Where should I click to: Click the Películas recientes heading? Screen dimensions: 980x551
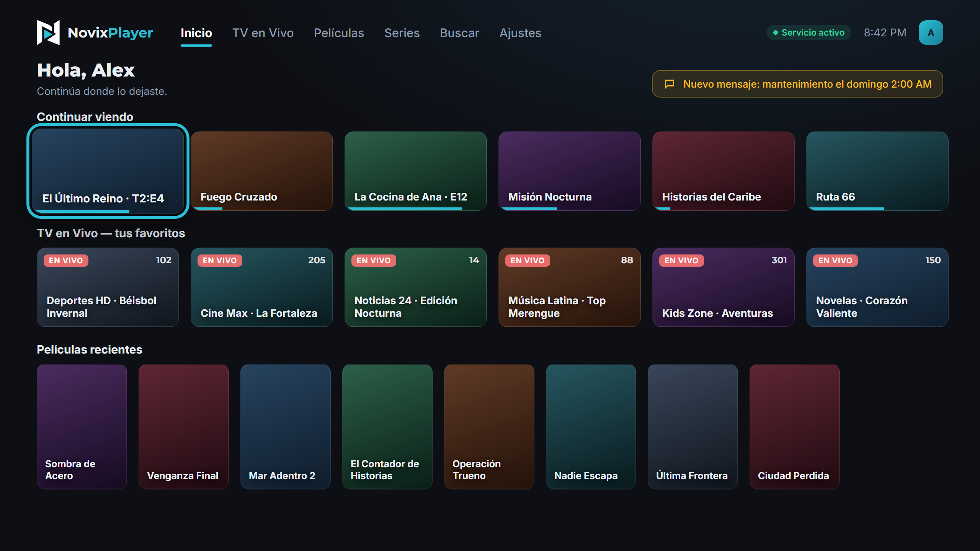click(x=90, y=349)
